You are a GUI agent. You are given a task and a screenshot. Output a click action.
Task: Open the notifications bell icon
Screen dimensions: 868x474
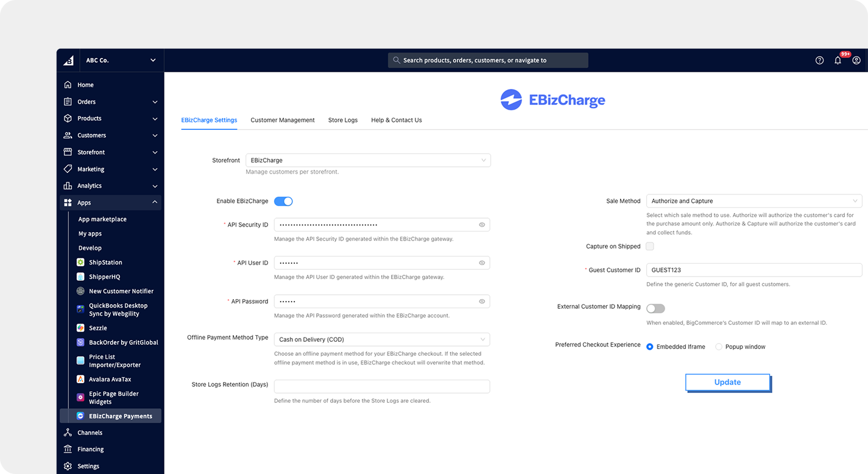click(838, 60)
